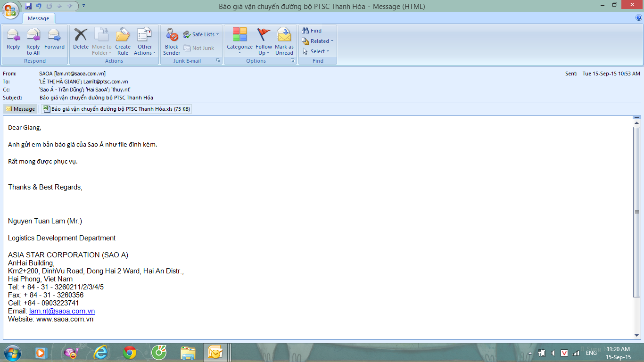Show the Message body view button
Screen dimensions: 644x362
pos(20,109)
